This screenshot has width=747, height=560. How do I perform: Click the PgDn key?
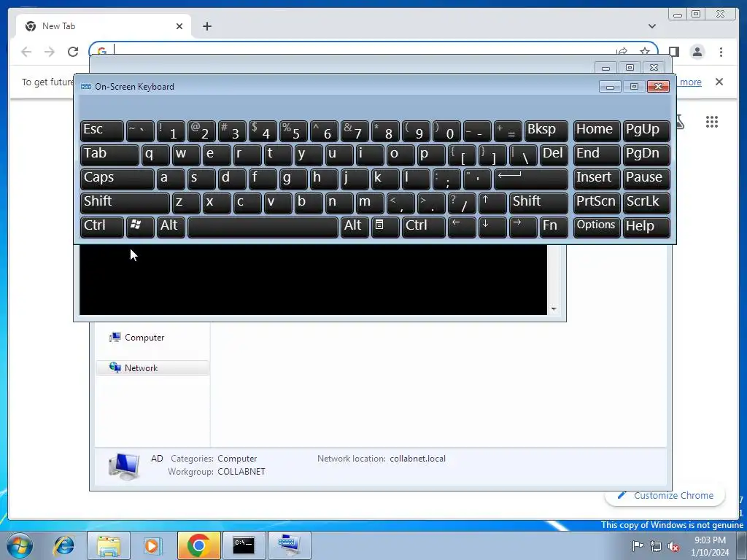(646, 155)
